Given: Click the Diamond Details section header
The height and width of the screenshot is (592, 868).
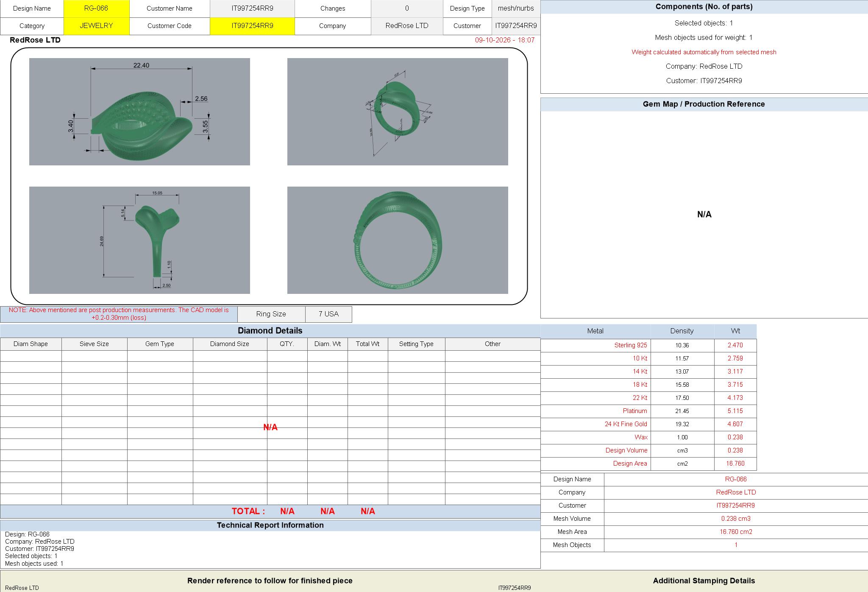Looking at the screenshot, I should click(270, 331).
